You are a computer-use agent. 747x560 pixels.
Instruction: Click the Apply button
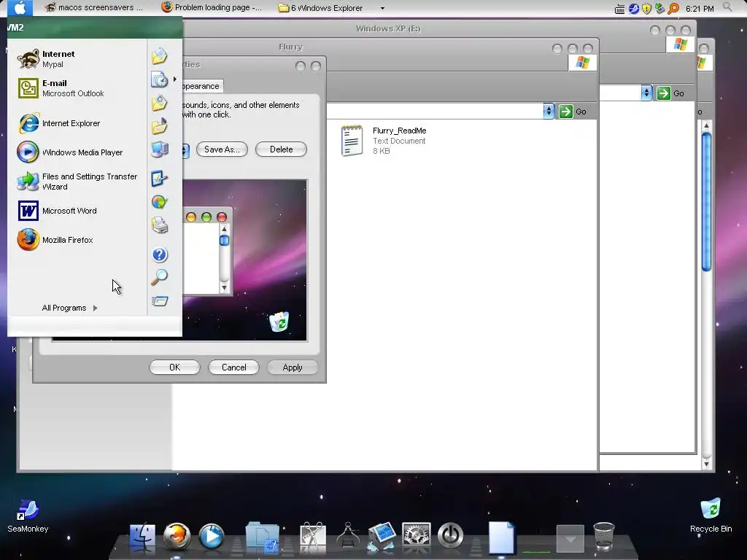point(293,367)
